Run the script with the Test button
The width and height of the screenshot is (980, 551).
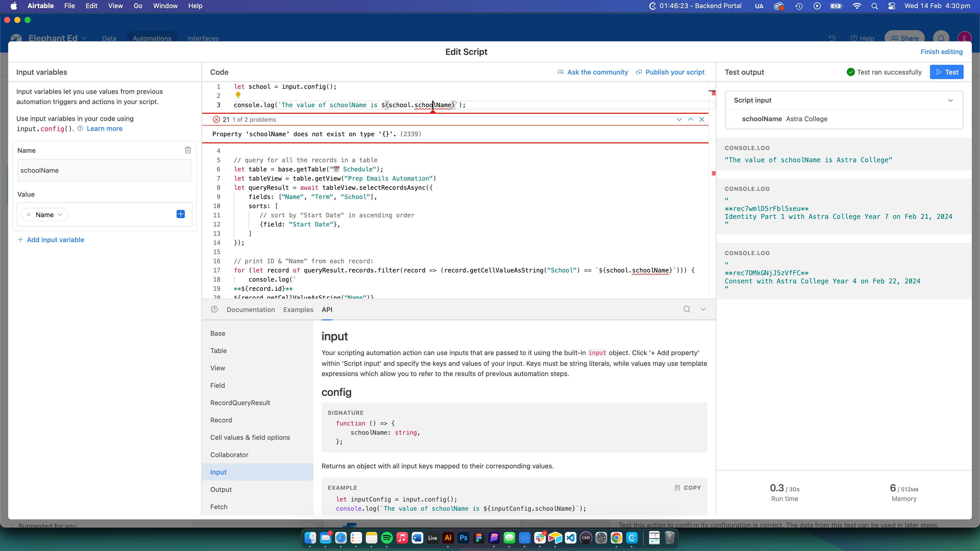coord(947,72)
